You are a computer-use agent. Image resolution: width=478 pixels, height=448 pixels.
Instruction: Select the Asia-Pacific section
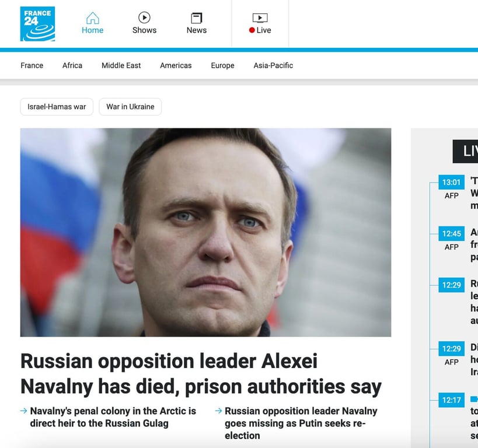[x=273, y=65]
